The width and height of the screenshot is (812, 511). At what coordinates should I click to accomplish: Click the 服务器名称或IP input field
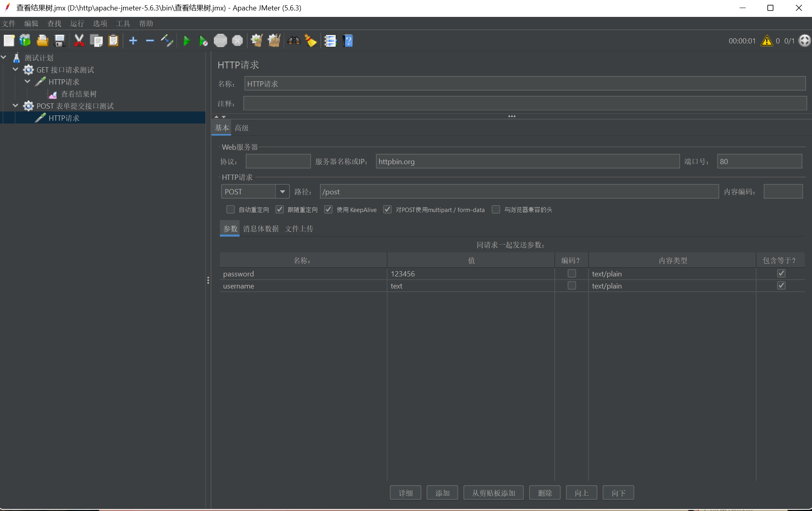click(527, 161)
